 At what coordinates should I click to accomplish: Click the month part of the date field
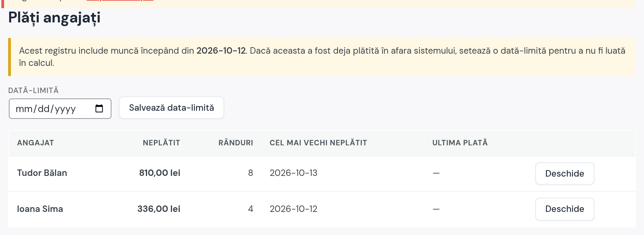point(24,109)
